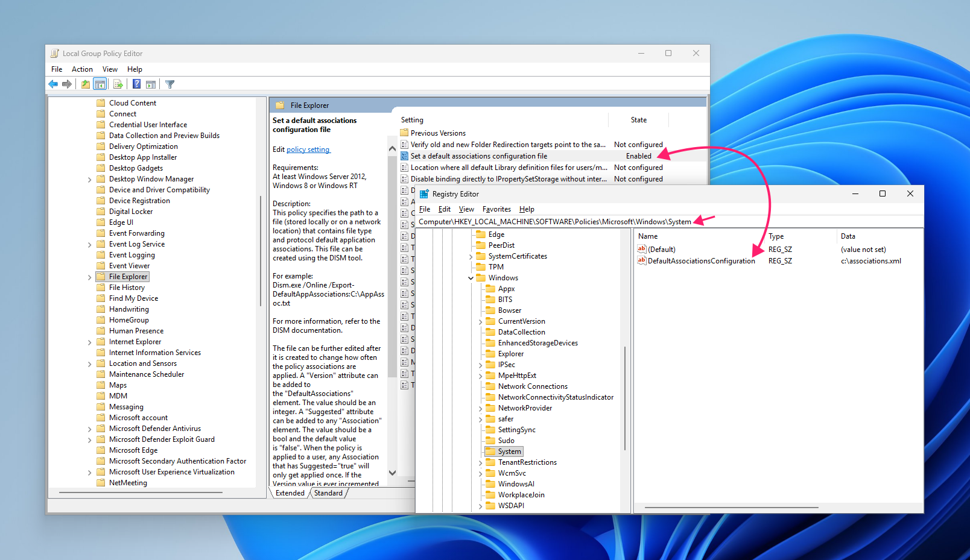This screenshot has height=560, width=970.
Task: Open Help with the question mark icon
Action: (x=137, y=84)
